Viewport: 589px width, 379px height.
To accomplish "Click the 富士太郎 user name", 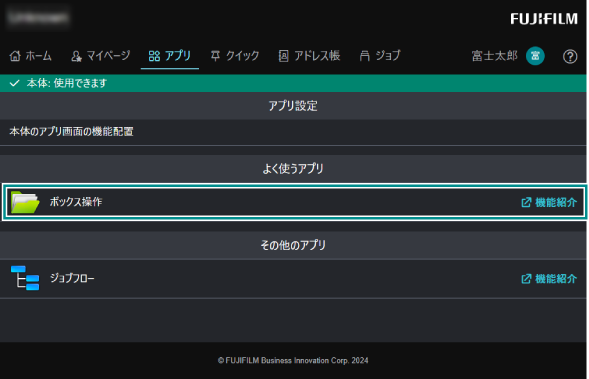I will pyautogui.click(x=495, y=56).
